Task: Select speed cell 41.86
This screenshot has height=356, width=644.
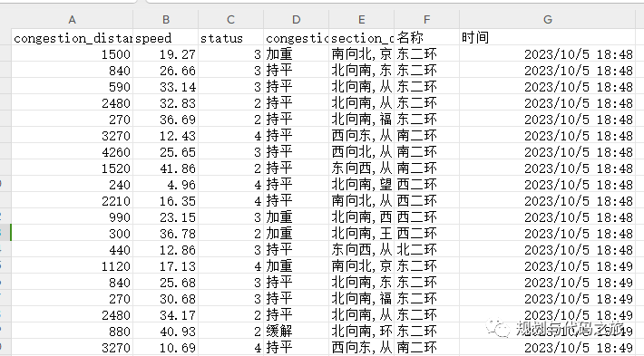Action: click(x=165, y=168)
